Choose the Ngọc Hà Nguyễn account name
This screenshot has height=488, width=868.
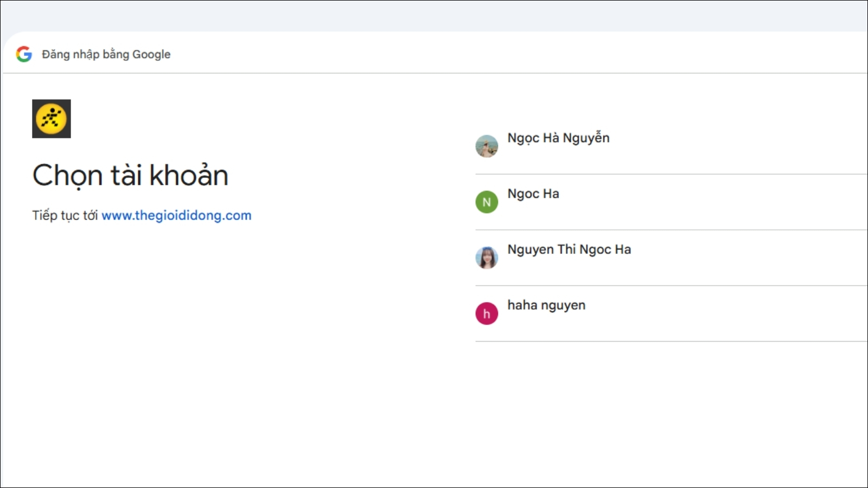[x=558, y=138]
